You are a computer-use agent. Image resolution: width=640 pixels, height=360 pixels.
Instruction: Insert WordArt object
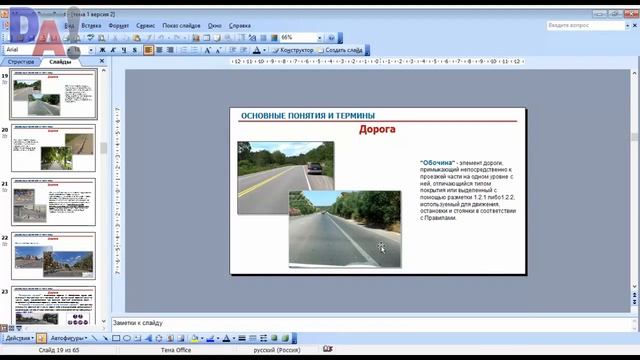click(x=148, y=338)
